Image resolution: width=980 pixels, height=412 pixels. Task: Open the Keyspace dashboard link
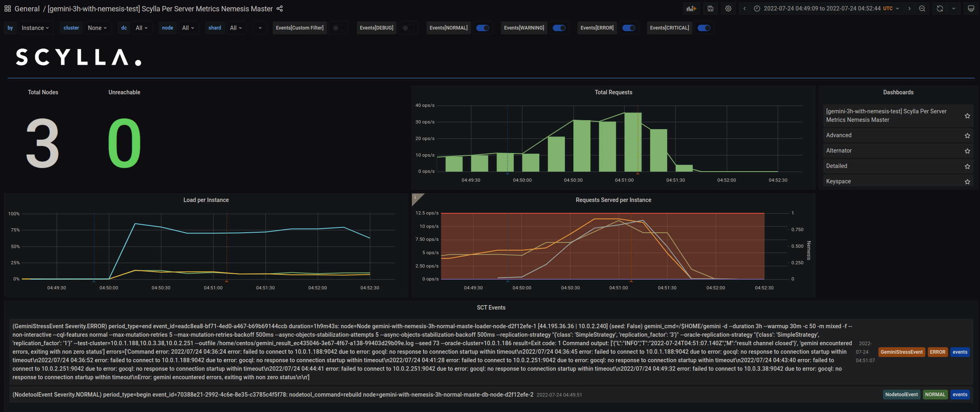point(838,181)
